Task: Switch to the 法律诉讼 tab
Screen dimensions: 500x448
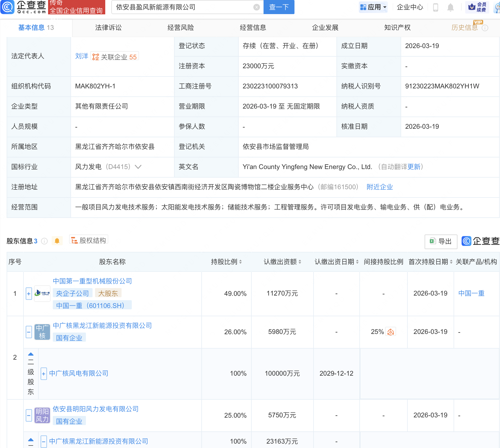Action: 108,28
